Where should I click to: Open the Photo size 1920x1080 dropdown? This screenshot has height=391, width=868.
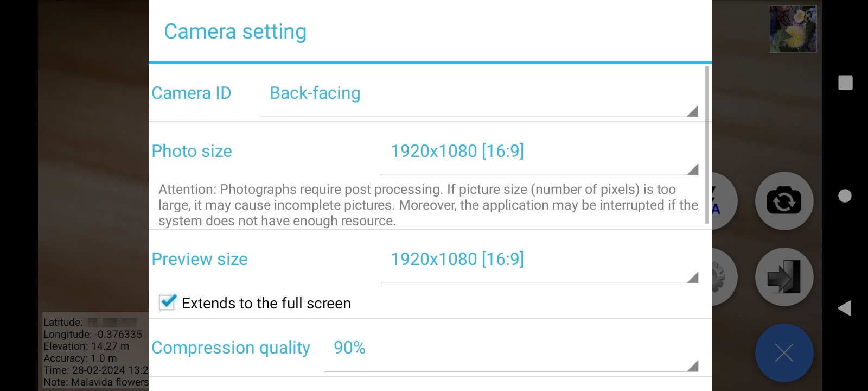pos(539,156)
